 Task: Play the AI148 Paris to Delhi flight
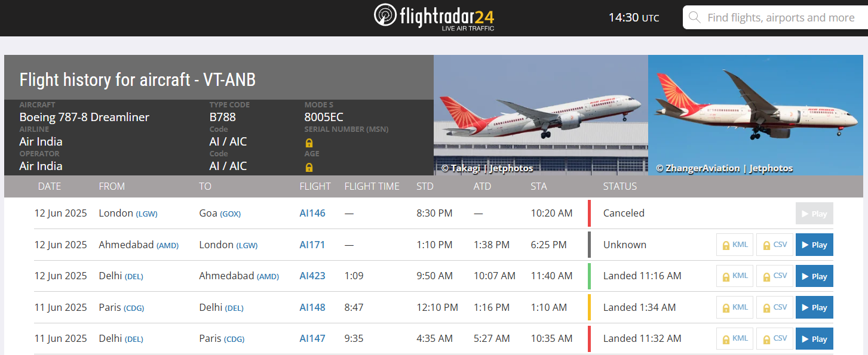(814, 307)
